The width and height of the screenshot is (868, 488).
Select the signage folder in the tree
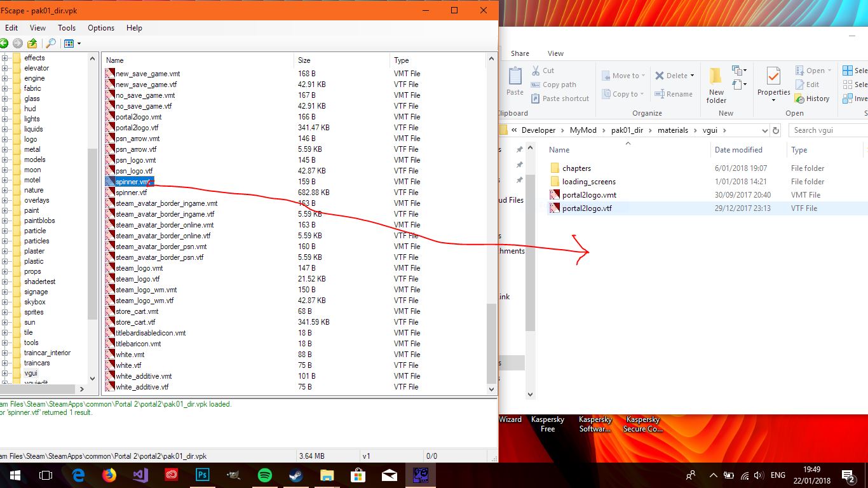pos(36,292)
